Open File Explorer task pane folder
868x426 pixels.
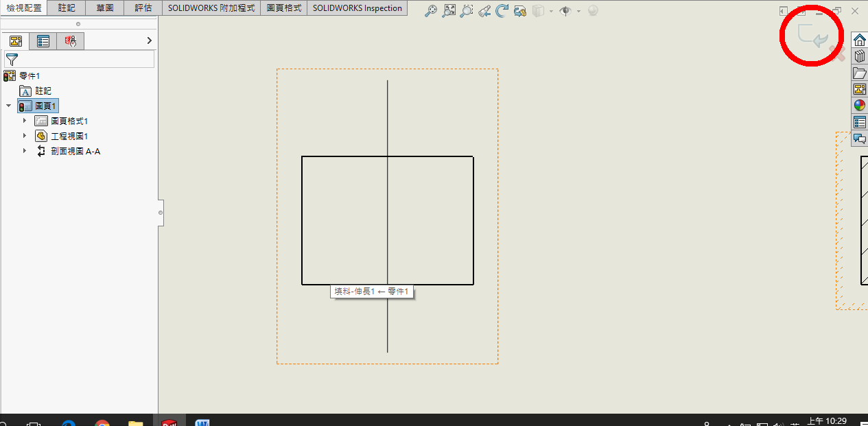[859, 73]
